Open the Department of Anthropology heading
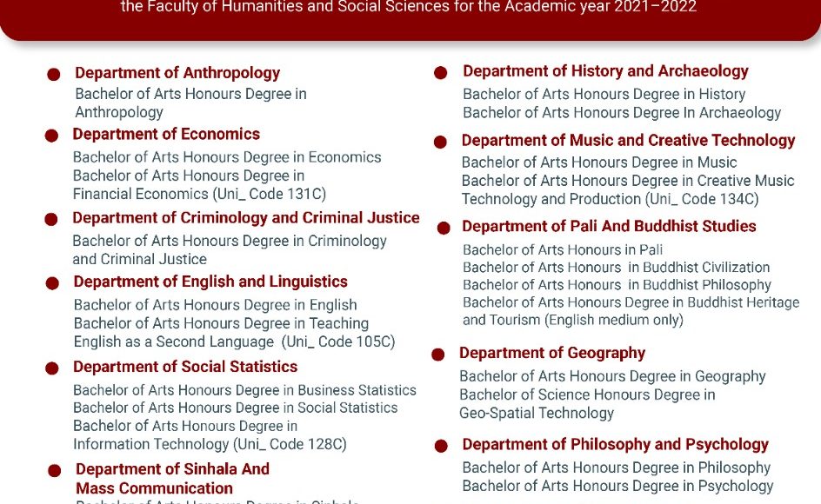Image resolution: width=821 pixels, height=504 pixels. coord(177,73)
